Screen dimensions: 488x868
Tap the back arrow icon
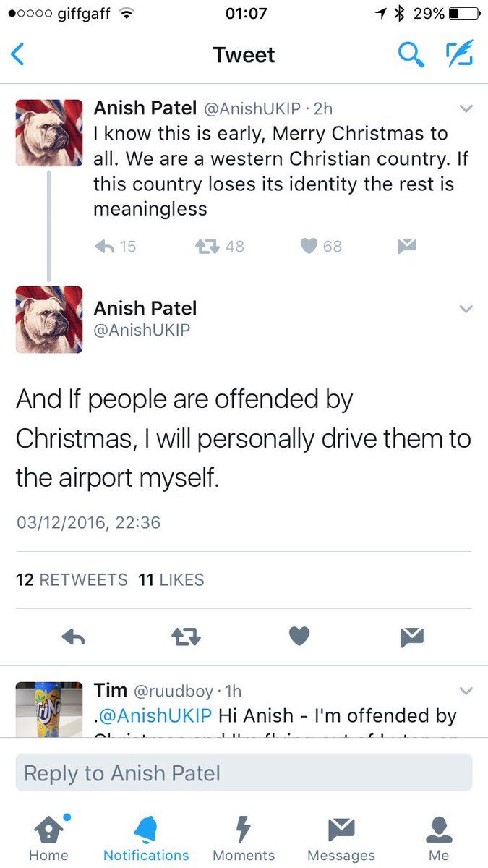coord(19,55)
